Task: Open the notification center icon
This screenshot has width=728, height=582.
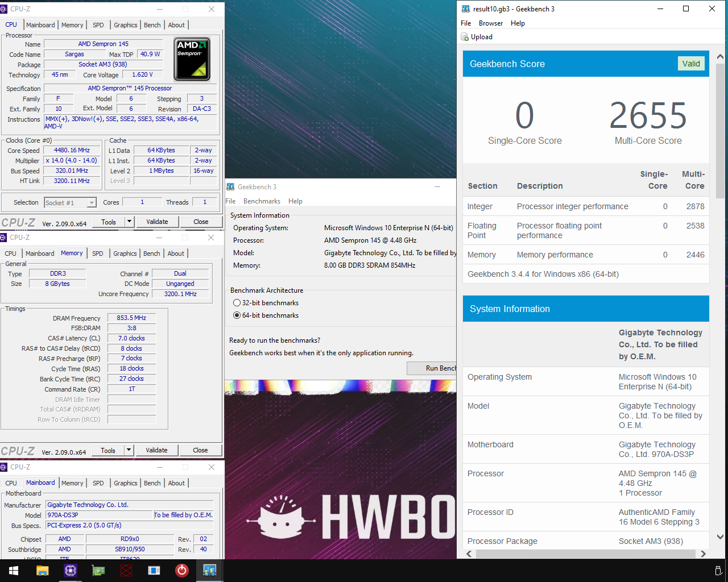Action: tap(718, 571)
